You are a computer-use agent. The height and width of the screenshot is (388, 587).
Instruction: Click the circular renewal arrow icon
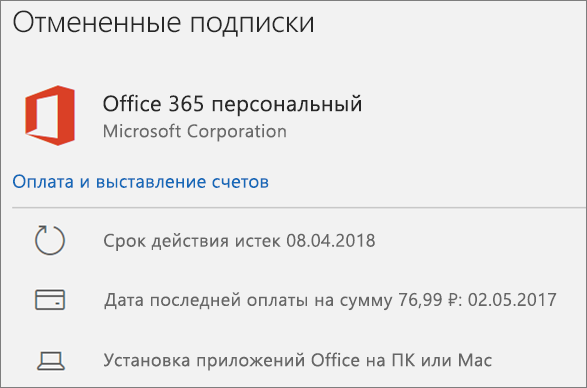click(50, 240)
